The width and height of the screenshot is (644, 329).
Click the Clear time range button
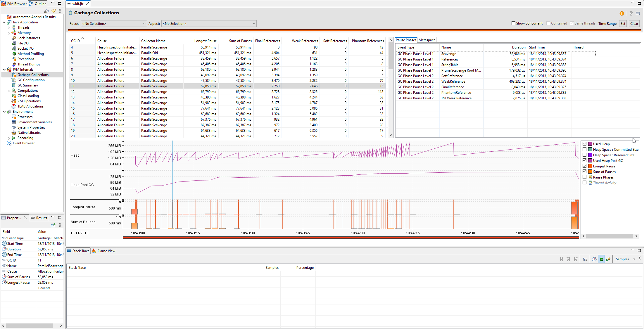pos(634,24)
